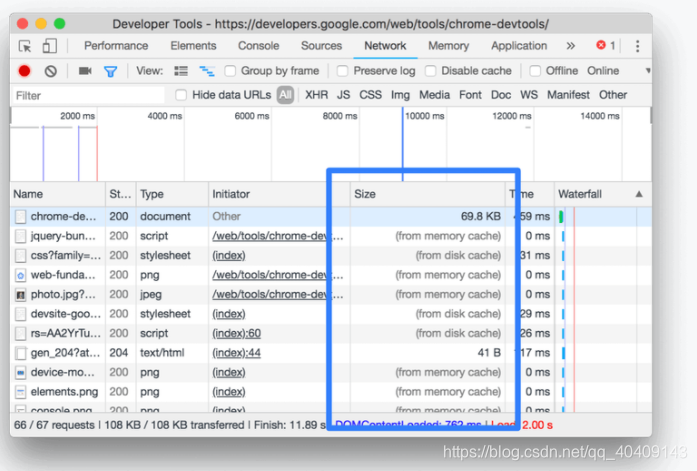Image resolution: width=697 pixels, height=471 pixels.
Task: Enable Group by frame checkbox
Action: [230, 71]
